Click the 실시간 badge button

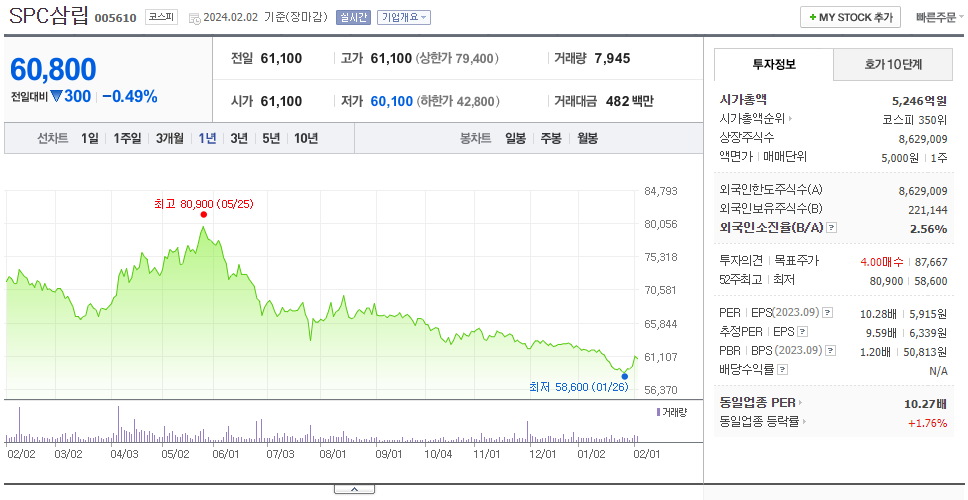click(353, 17)
